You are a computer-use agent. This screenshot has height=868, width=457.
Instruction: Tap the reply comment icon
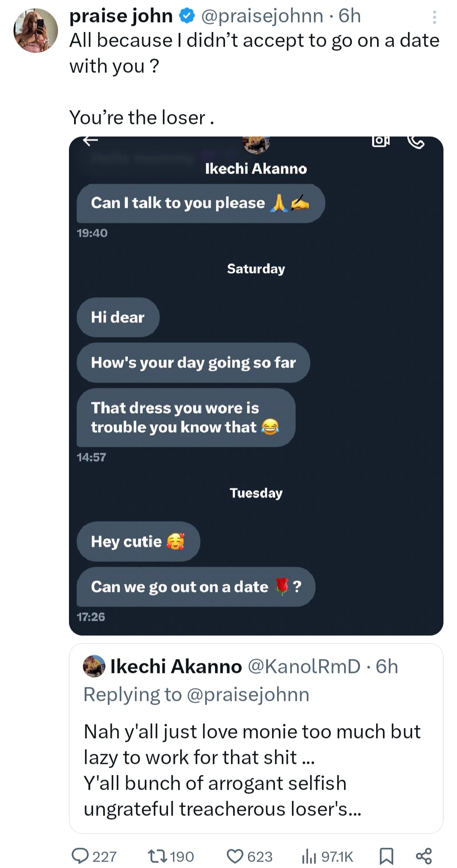coord(80,856)
